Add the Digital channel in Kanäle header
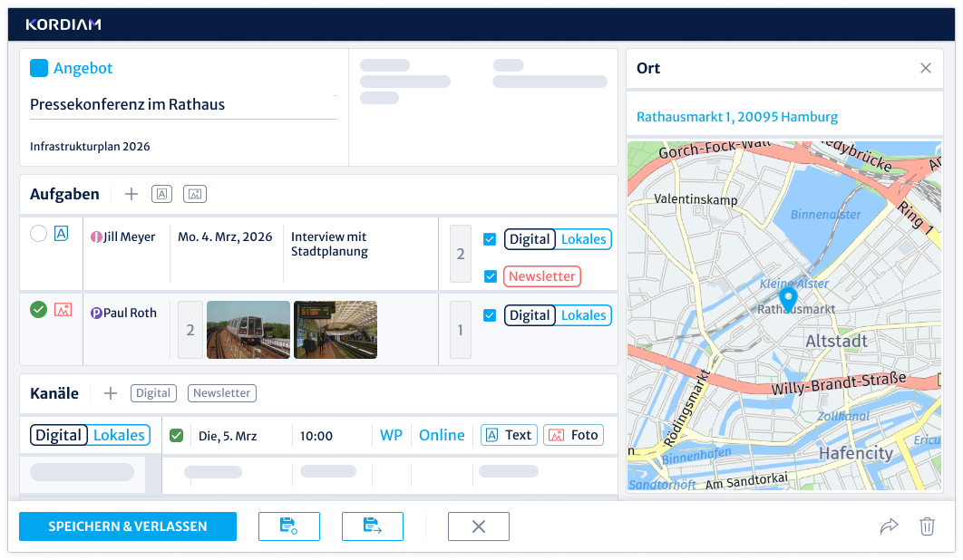This screenshot has height=560, width=963. pos(153,393)
